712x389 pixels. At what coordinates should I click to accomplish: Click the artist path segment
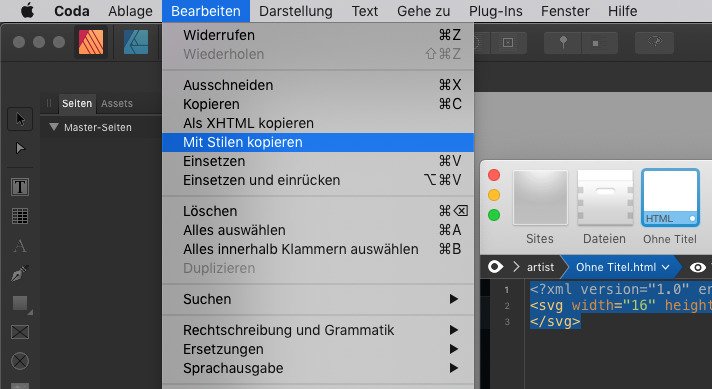click(x=540, y=267)
